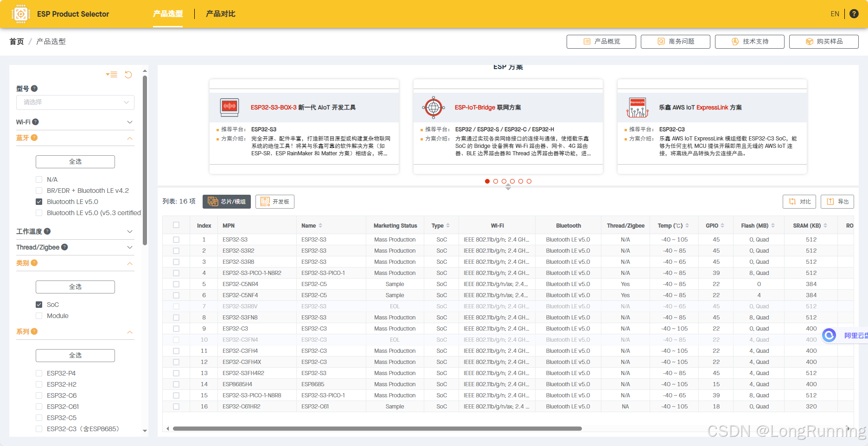This screenshot has height=446, width=868.
Task: Switch to the 产品对比 tab
Action: pos(221,14)
